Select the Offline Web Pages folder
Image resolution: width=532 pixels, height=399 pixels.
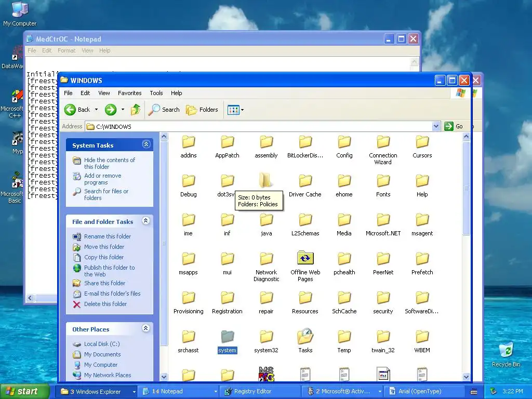[305, 267]
